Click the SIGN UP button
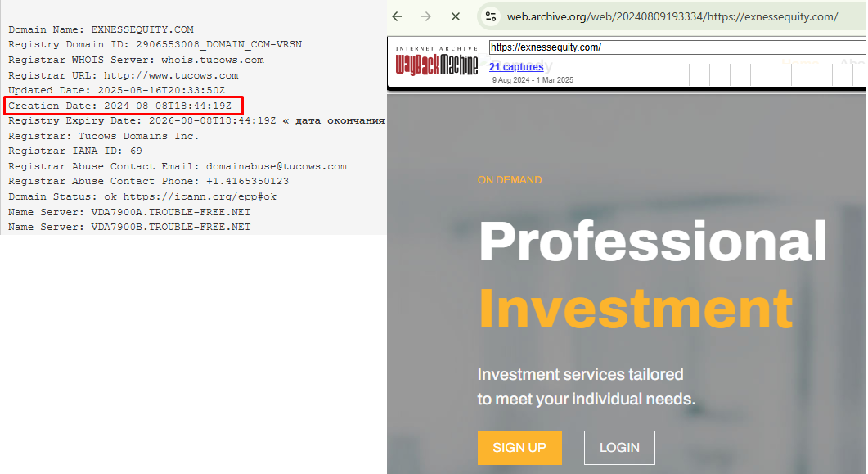Image resolution: width=868 pixels, height=474 pixels. [x=519, y=448]
